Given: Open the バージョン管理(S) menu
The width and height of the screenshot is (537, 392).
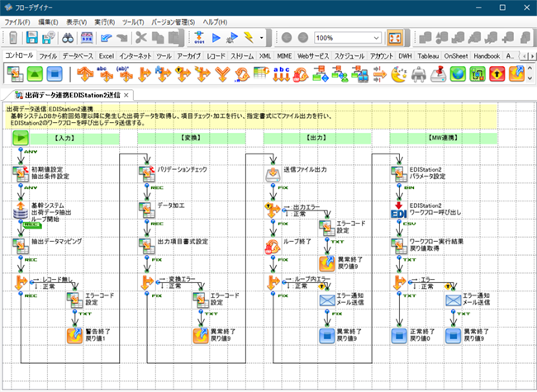Looking at the screenshot, I should point(173,22).
